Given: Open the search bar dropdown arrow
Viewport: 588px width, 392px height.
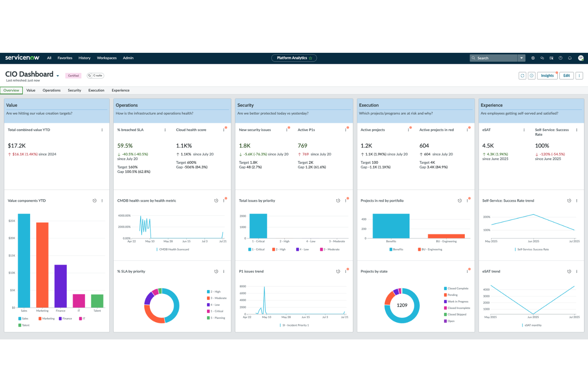Looking at the screenshot, I should click(522, 58).
